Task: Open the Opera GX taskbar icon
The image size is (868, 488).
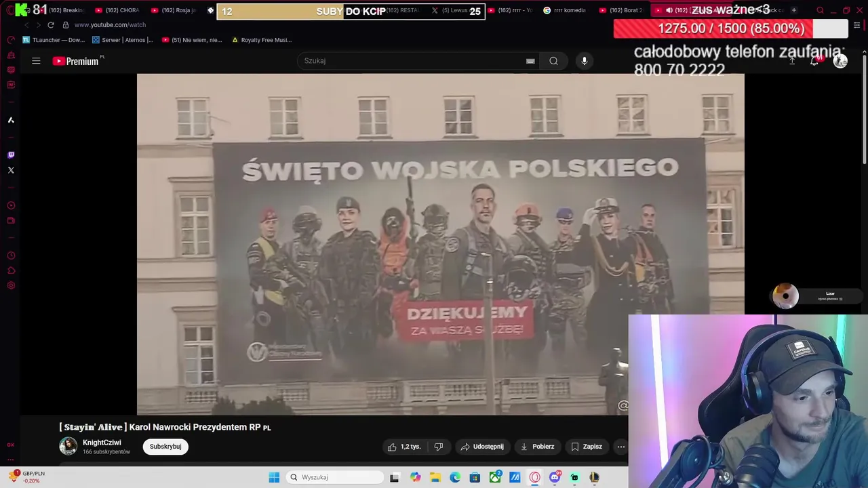Action: pyautogui.click(x=535, y=477)
